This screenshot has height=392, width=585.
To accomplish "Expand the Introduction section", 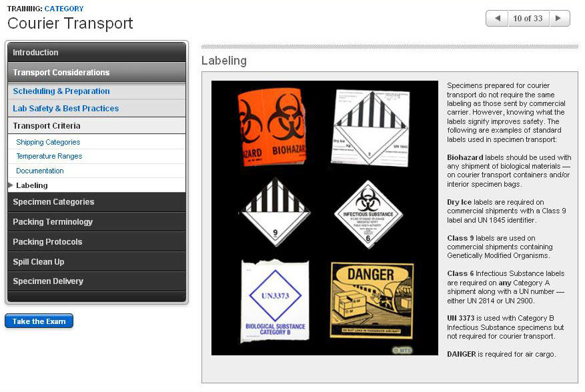I will tap(96, 53).
